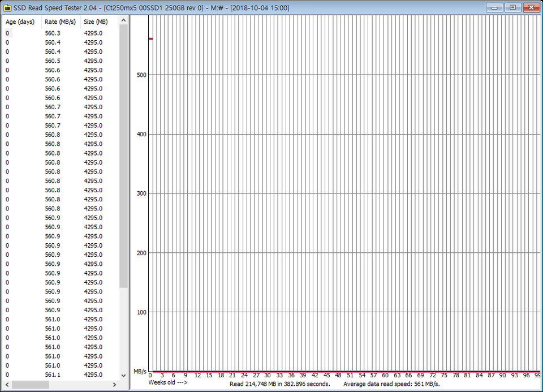Close the SSD Read Speed Tester window
543x392 pixels.
point(531,7)
